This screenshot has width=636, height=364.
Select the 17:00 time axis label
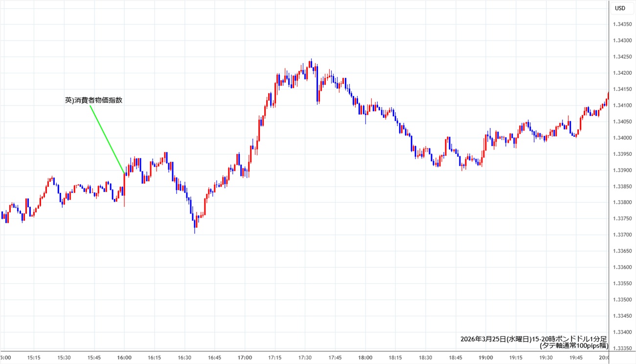coord(245,358)
